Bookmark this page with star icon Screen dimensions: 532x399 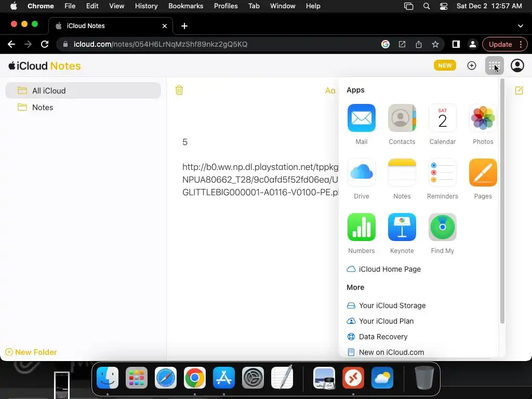point(435,44)
